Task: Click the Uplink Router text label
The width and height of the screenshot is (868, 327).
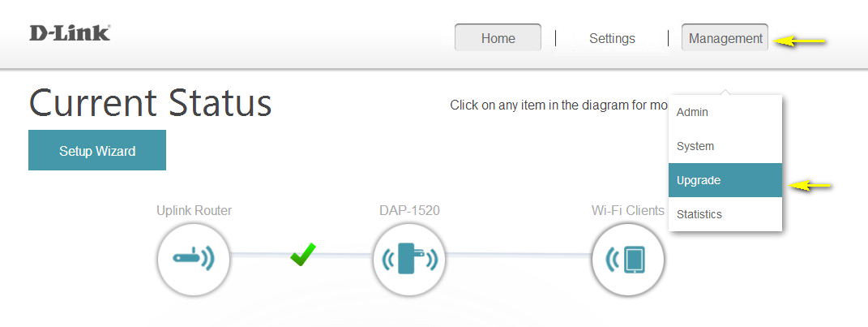Action: [194, 211]
